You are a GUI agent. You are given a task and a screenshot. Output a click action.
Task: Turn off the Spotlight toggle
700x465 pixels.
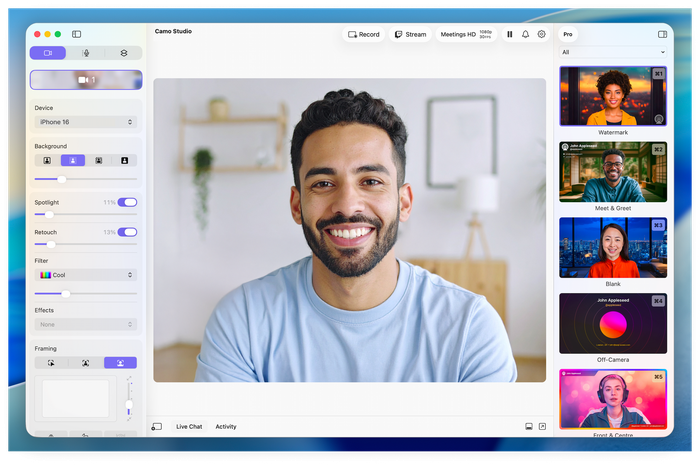point(127,202)
